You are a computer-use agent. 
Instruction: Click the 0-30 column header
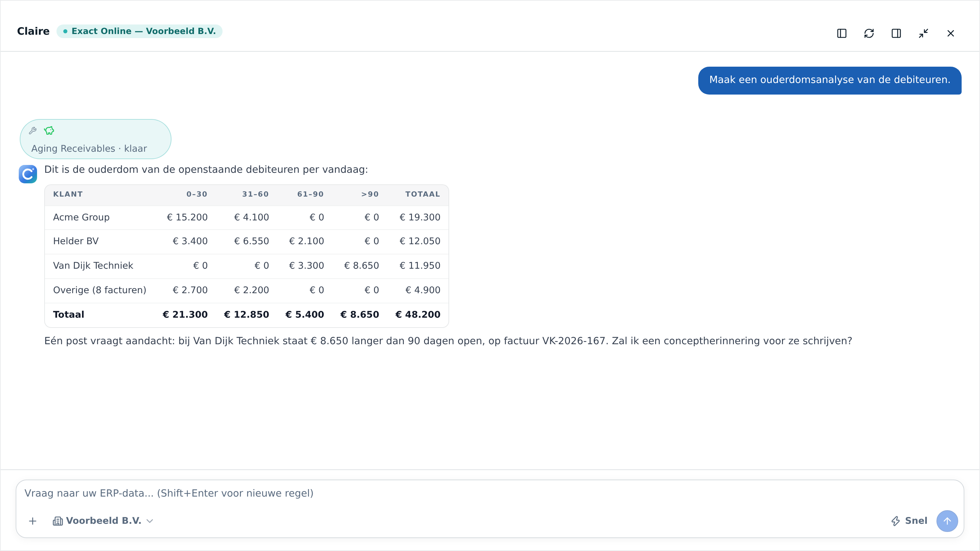point(197,194)
